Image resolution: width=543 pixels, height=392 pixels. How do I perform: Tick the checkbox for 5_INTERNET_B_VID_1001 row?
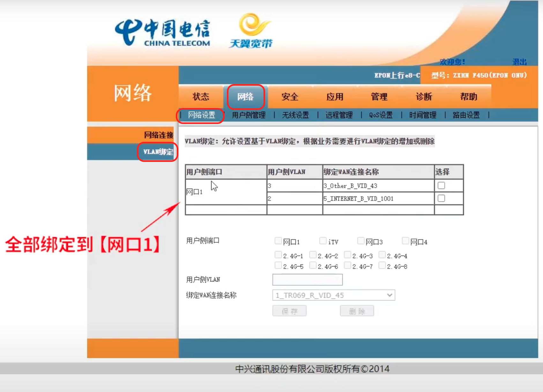(x=441, y=199)
